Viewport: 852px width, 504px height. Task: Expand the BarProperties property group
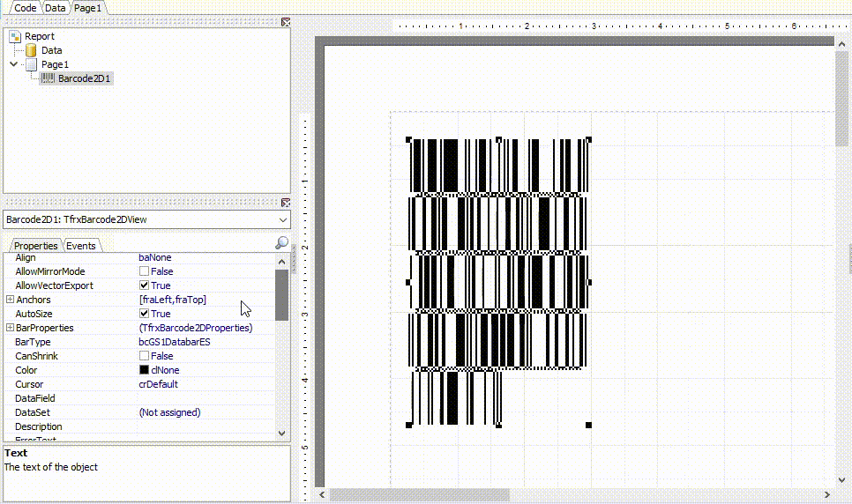coord(10,328)
